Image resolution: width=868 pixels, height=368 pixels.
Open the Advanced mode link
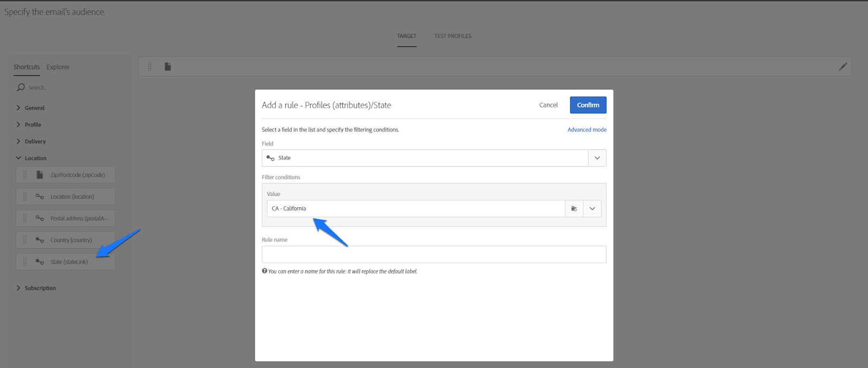pos(586,130)
